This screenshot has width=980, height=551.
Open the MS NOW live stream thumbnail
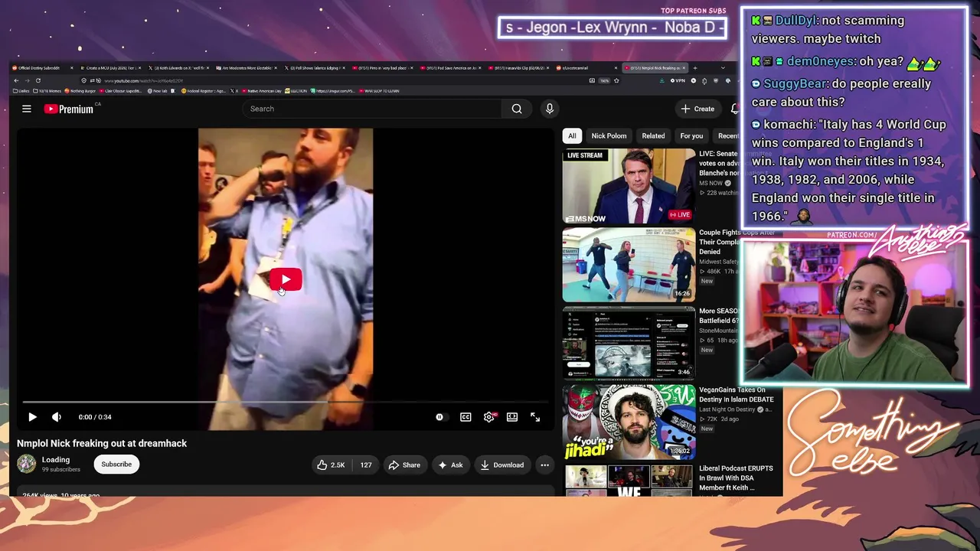(x=629, y=186)
